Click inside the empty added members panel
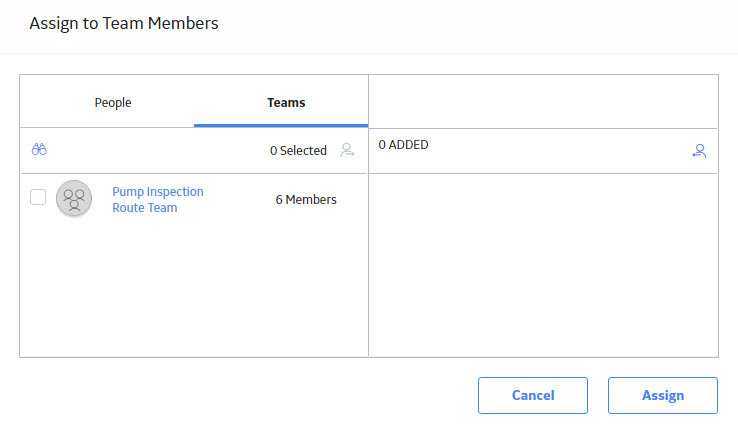This screenshot has height=432, width=738. coord(543,265)
